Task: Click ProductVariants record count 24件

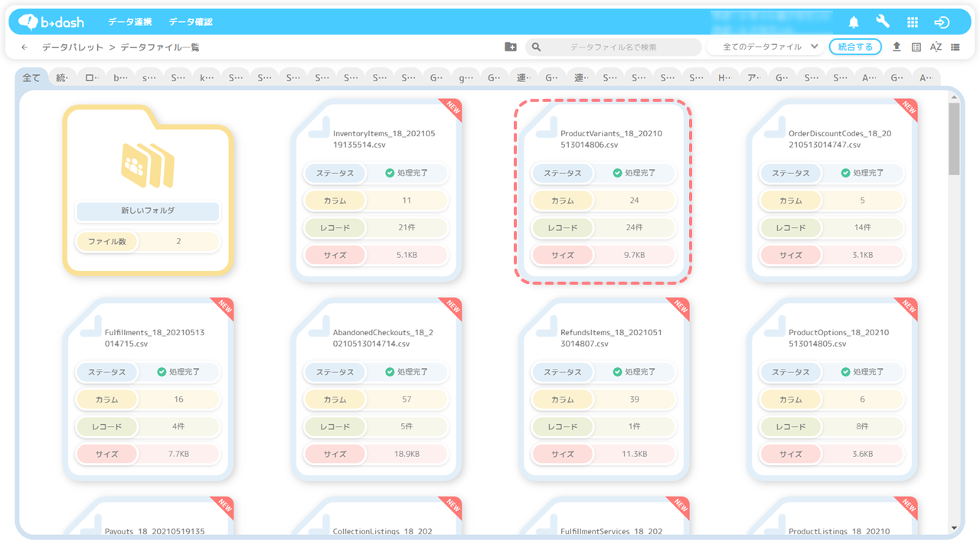Action: pos(634,228)
